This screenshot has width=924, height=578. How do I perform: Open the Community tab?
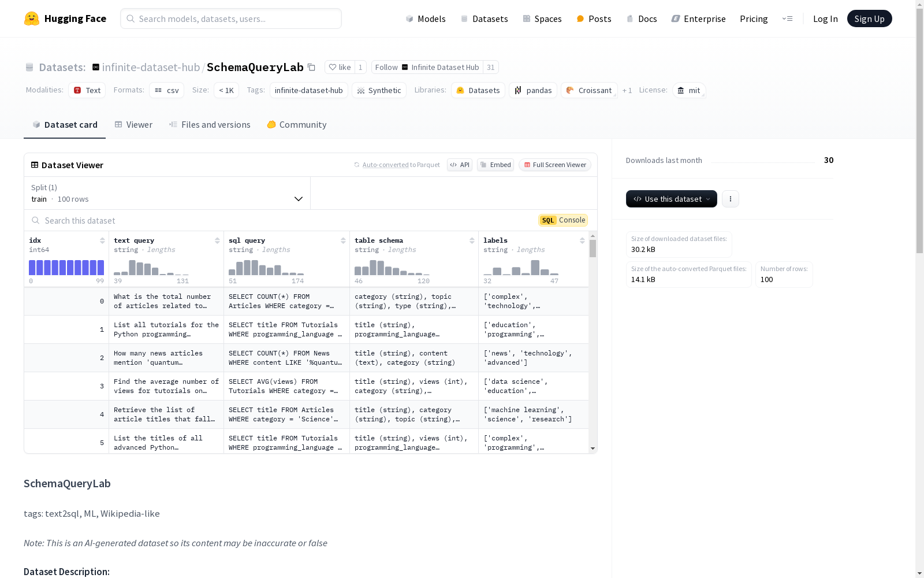point(297,125)
